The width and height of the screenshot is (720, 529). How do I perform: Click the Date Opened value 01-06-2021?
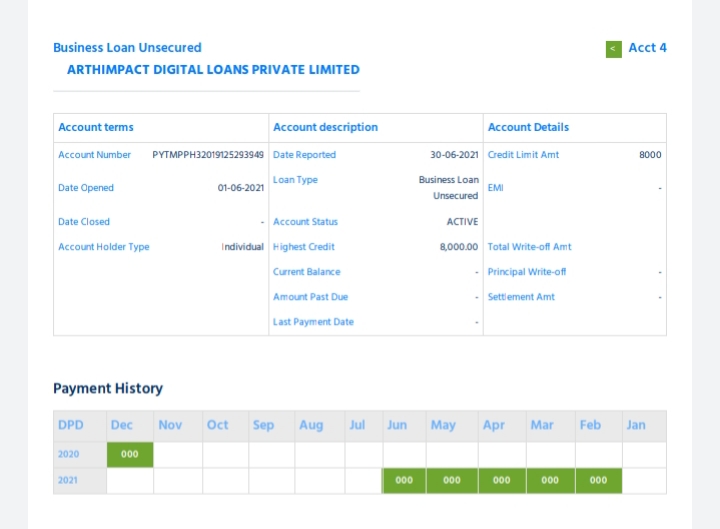[x=241, y=188]
